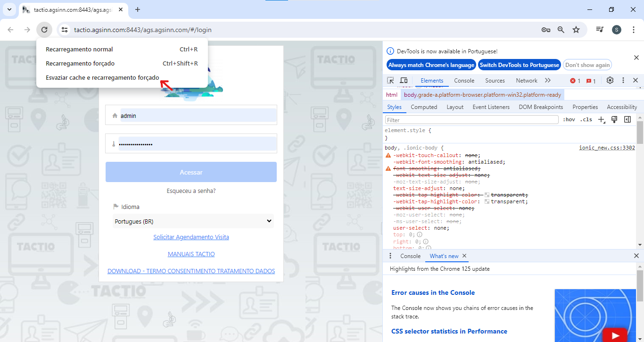
Task: Toggle the .cls element classes panel
Action: point(586,120)
